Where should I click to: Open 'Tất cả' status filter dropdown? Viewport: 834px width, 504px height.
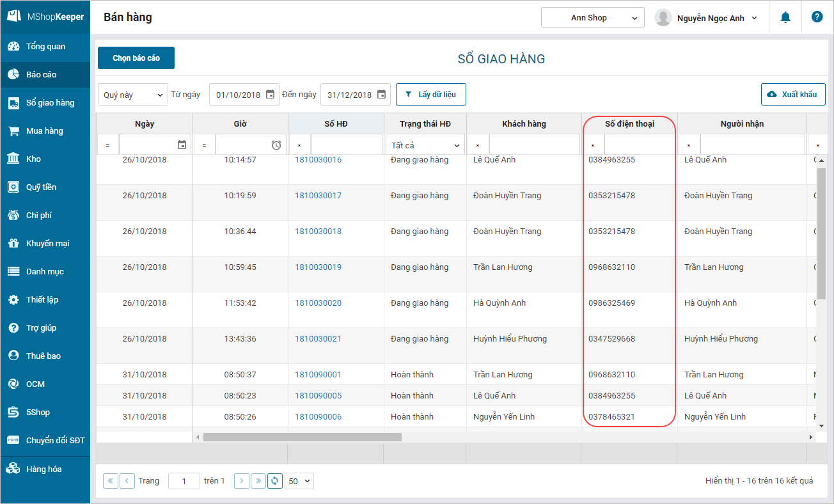(x=425, y=145)
